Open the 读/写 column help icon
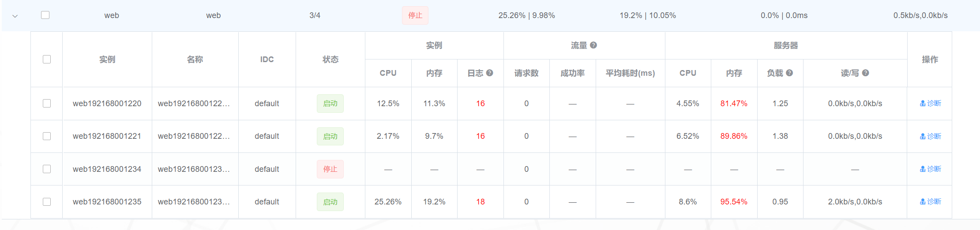Screen dimensions: 980x230 (x=866, y=73)
